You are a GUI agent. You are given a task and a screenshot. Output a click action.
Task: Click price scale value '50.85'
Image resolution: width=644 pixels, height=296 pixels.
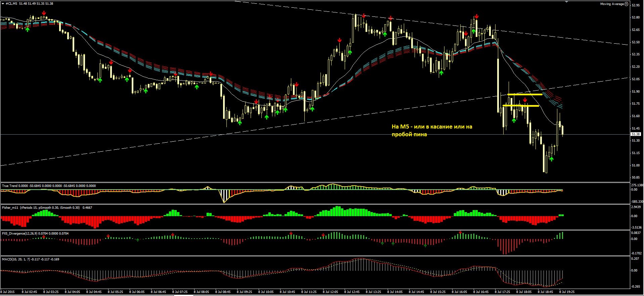coord(636,178)
